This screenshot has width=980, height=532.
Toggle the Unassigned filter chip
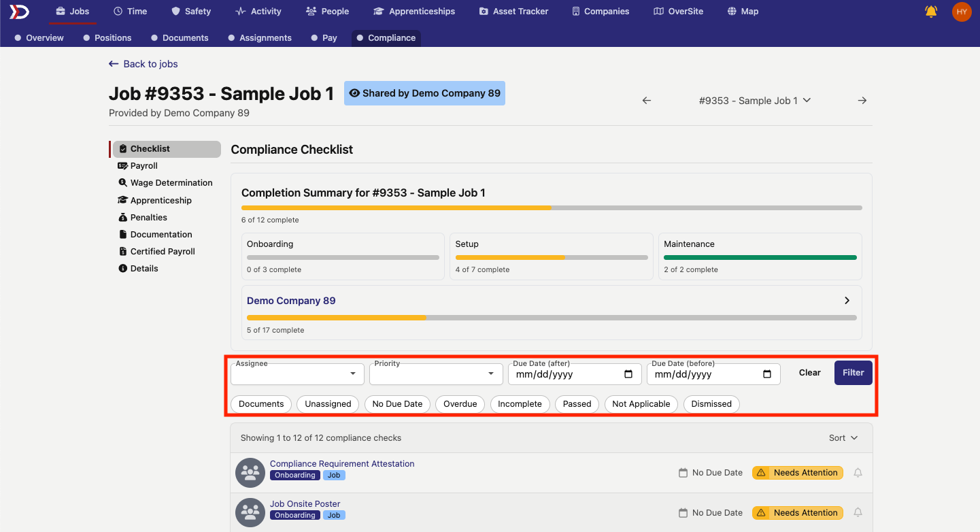328,404
